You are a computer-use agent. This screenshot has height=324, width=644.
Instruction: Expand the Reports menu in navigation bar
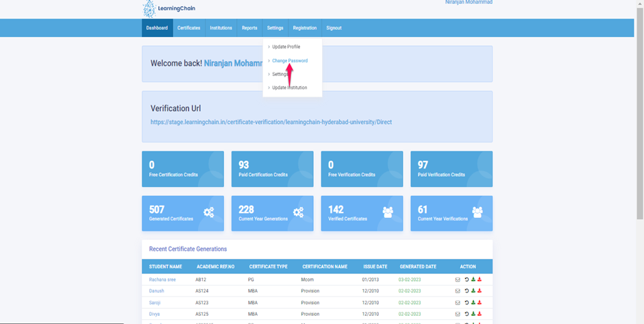[249, 28]
